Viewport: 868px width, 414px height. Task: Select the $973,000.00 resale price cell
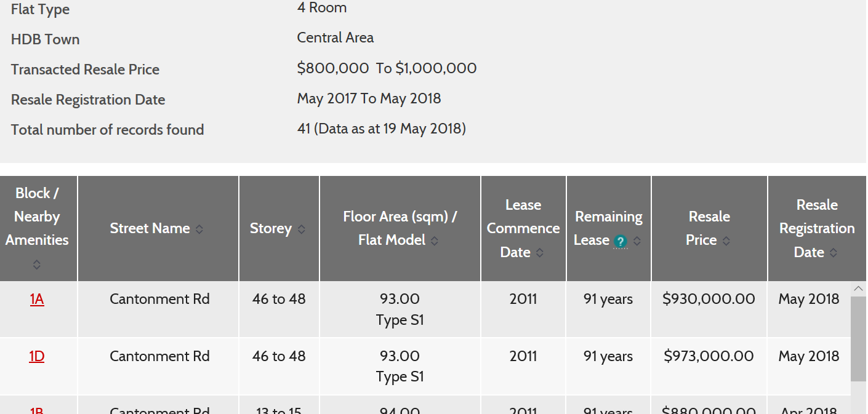[x=709, y=357]
